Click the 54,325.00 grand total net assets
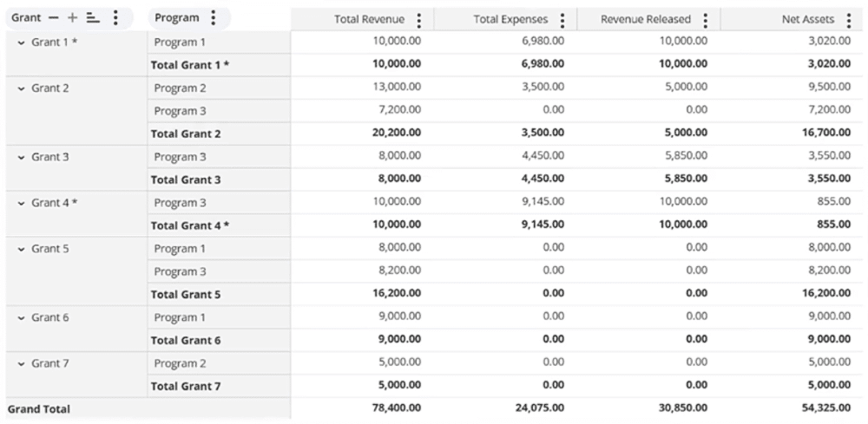 [x=826, y=408]
